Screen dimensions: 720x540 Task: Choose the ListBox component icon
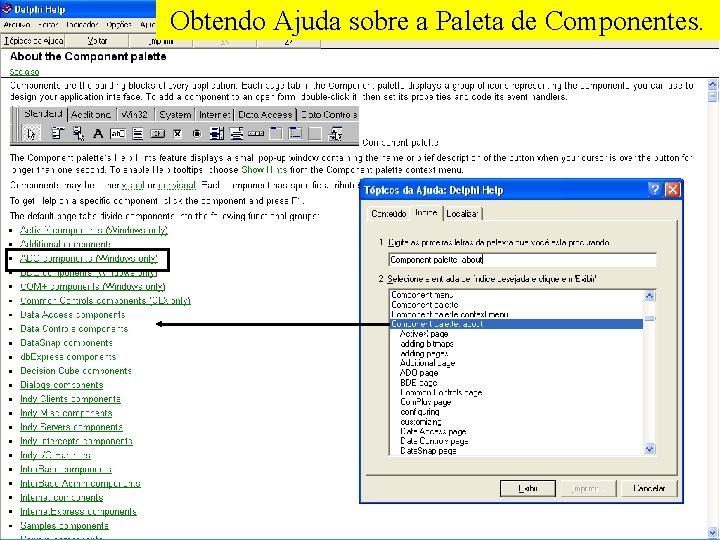[217, 134]
